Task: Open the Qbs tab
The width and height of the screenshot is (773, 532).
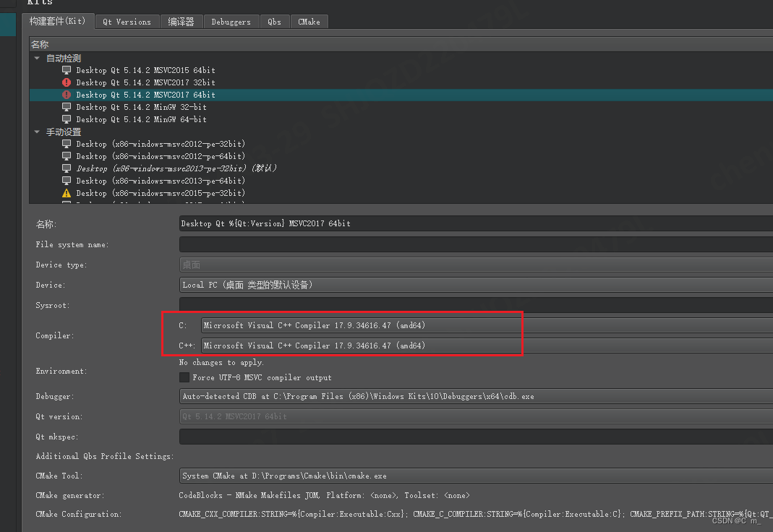Action: [275, 22]
